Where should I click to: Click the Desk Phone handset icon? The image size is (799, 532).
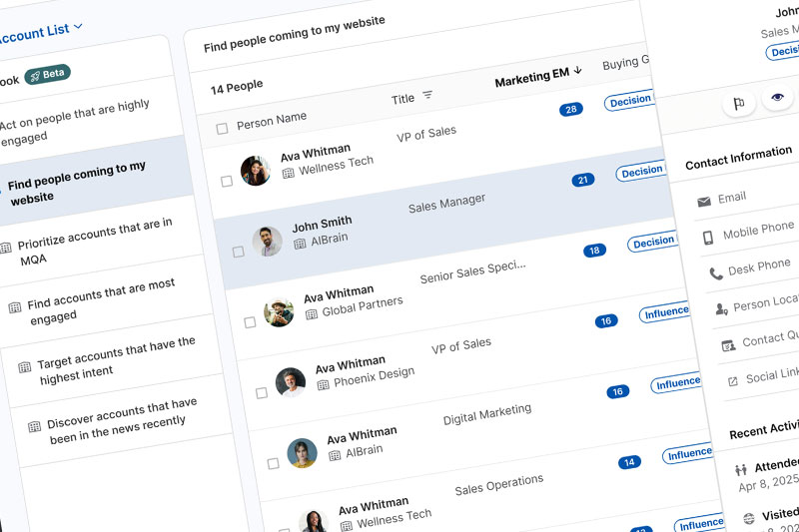click(x=716, y=272)
